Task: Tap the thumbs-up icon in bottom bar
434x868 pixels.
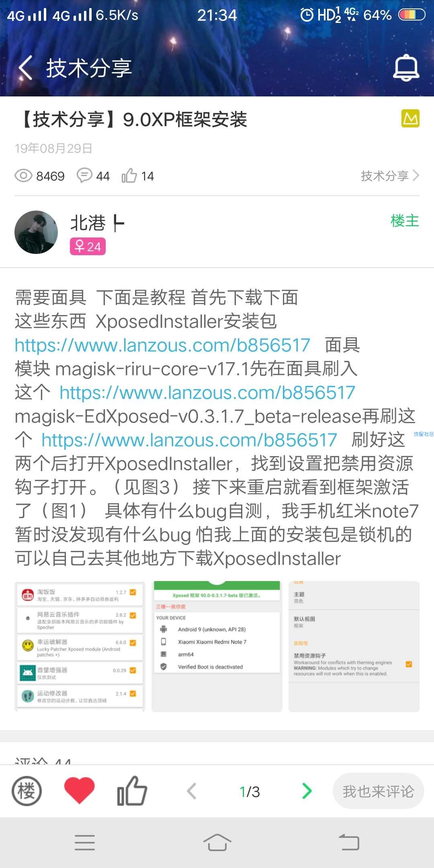Action: point(132,790)
